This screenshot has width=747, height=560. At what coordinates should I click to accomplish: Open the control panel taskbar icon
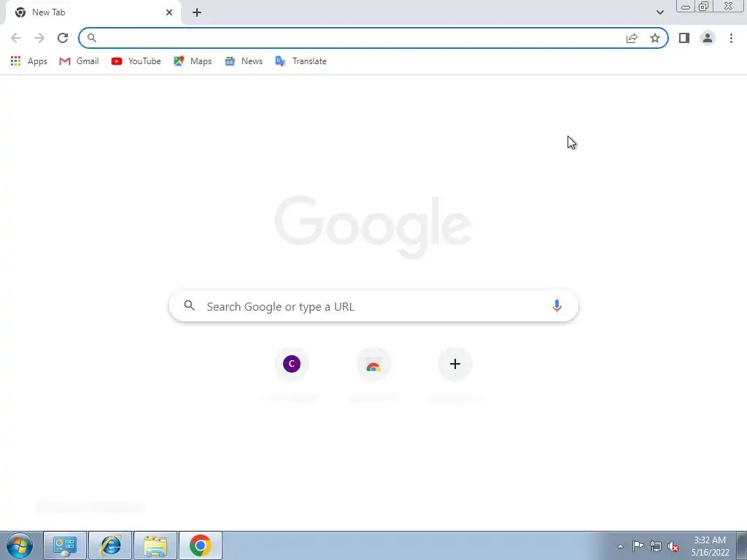coord(65,545)
